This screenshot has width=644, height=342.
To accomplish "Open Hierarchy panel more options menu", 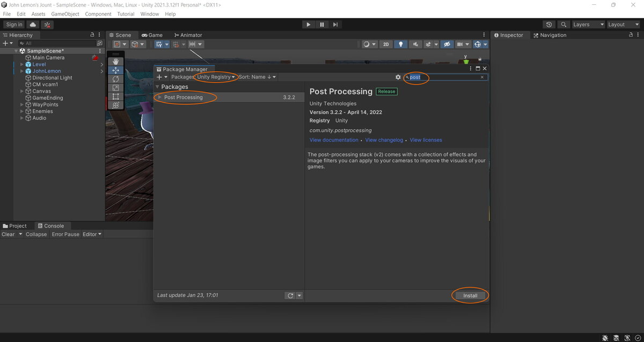I will tap(100, 35).
